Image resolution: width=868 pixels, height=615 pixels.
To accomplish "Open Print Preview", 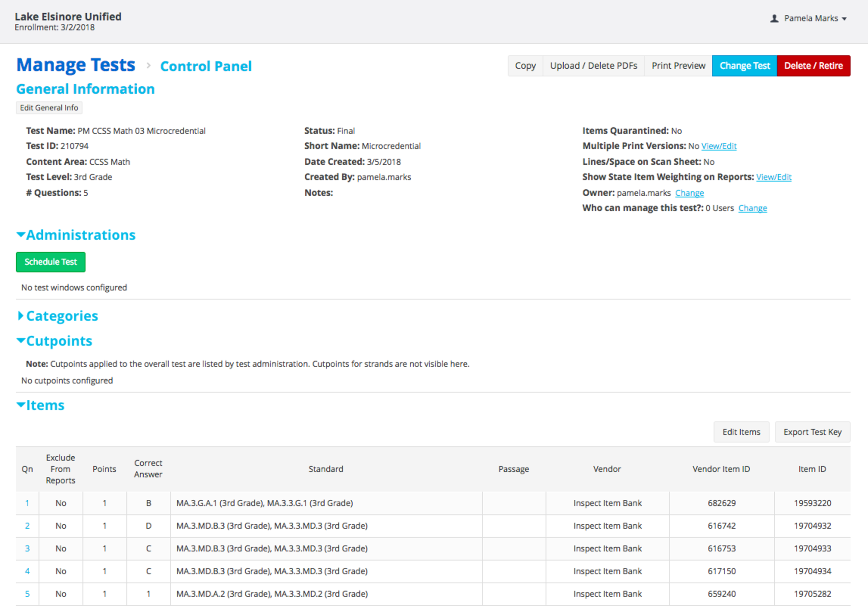I will (678, 66).
